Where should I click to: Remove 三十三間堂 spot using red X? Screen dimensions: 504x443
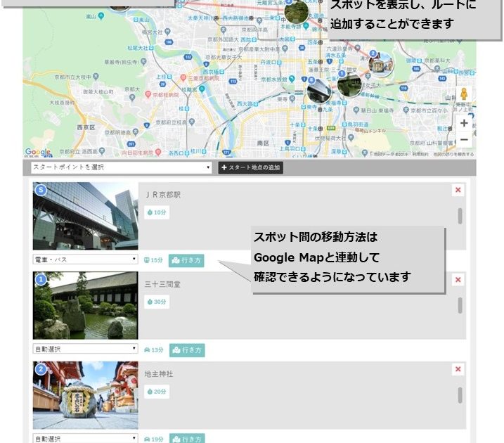point(458,280)
